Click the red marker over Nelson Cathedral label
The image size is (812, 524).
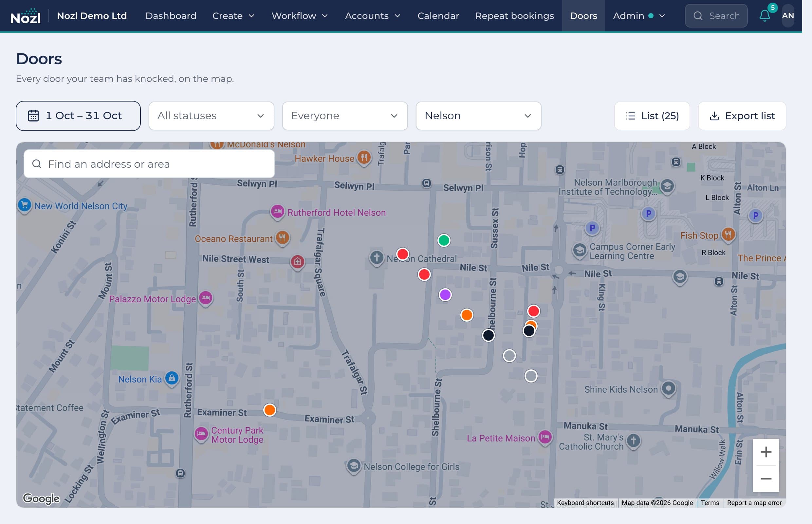(x=402, y=254)
